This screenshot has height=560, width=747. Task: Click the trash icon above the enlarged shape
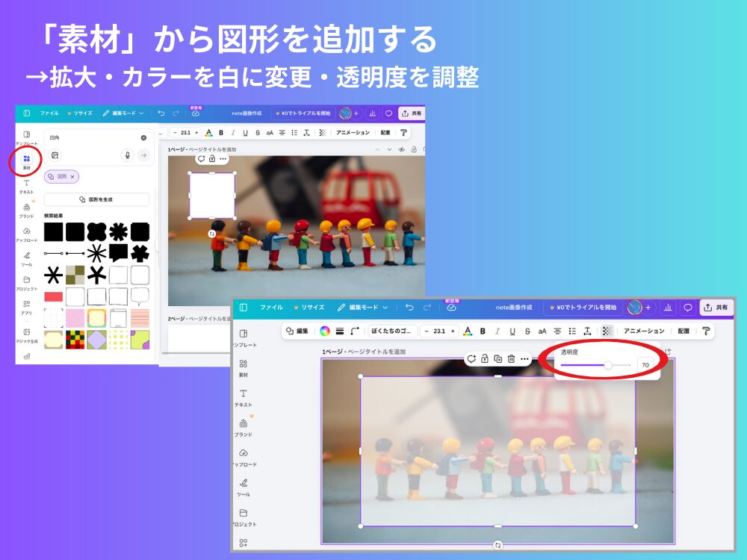point(511,359)
